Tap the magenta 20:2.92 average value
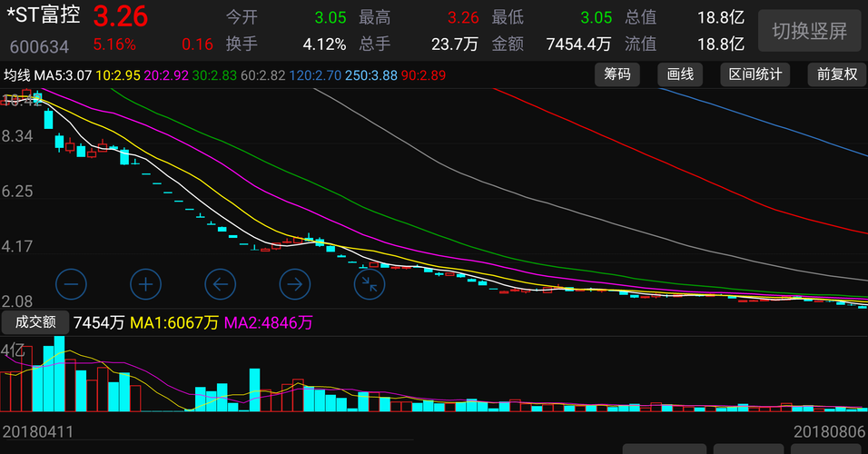This screenshot has width=868, height=454. pos(166,75)
